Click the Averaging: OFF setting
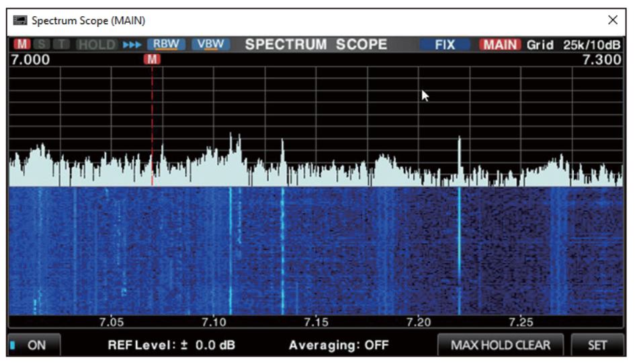This screenshot has width=637, height=364. click(339, 345)
